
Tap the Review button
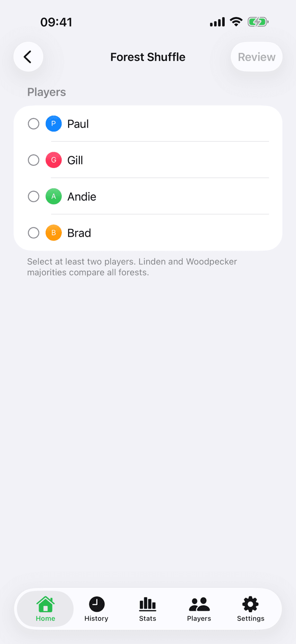(x=257, y=57)
